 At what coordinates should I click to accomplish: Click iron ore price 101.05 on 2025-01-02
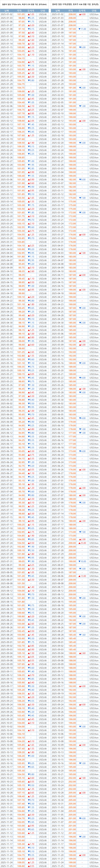(x=21, y=15)
